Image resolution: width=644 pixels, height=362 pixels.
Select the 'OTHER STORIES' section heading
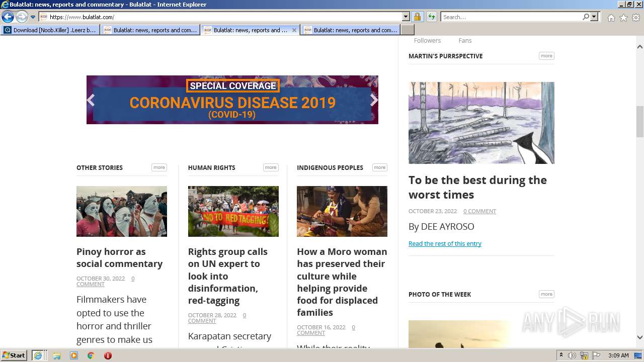pyautogui.click(x=100, y=168)
